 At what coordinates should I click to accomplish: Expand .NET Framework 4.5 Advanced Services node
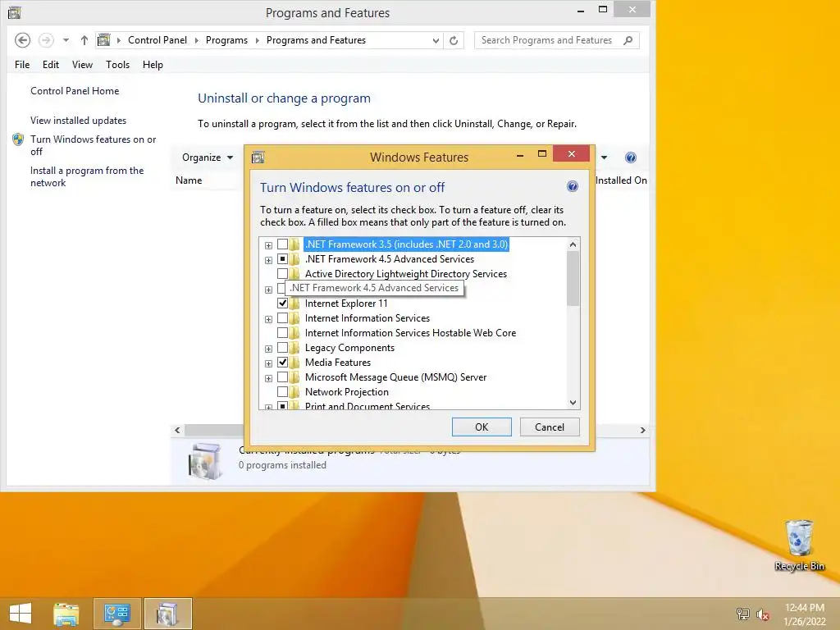coord(268,260)
